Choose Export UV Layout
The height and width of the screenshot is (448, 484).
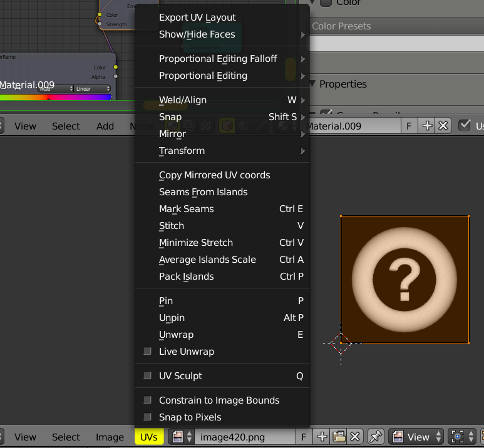[x=222, y=18]
